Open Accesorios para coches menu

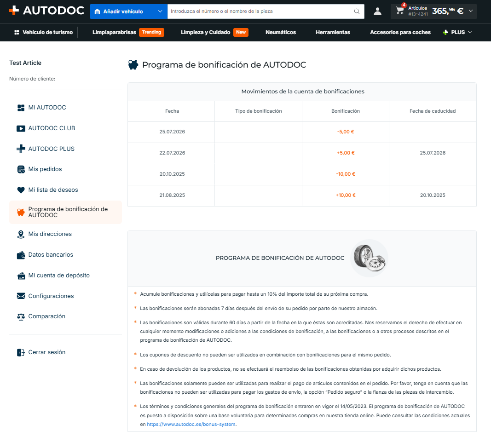[x=400, y=32]
